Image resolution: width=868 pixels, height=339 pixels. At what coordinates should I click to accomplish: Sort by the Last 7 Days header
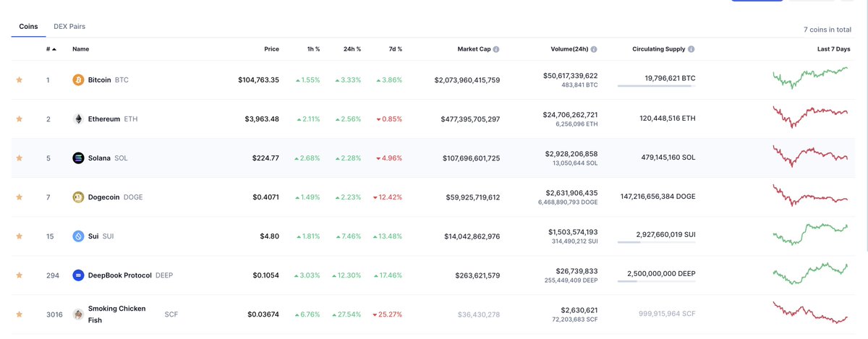coord(833,49)
